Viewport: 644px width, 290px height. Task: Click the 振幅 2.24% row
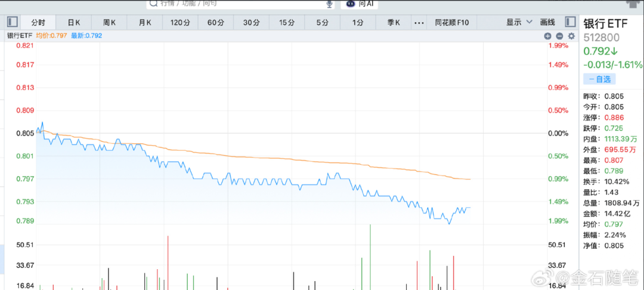605,235
